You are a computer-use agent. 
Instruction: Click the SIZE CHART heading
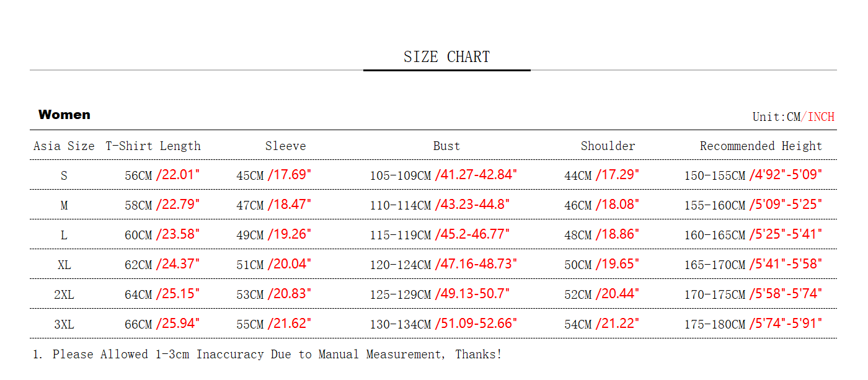(446, 57)
